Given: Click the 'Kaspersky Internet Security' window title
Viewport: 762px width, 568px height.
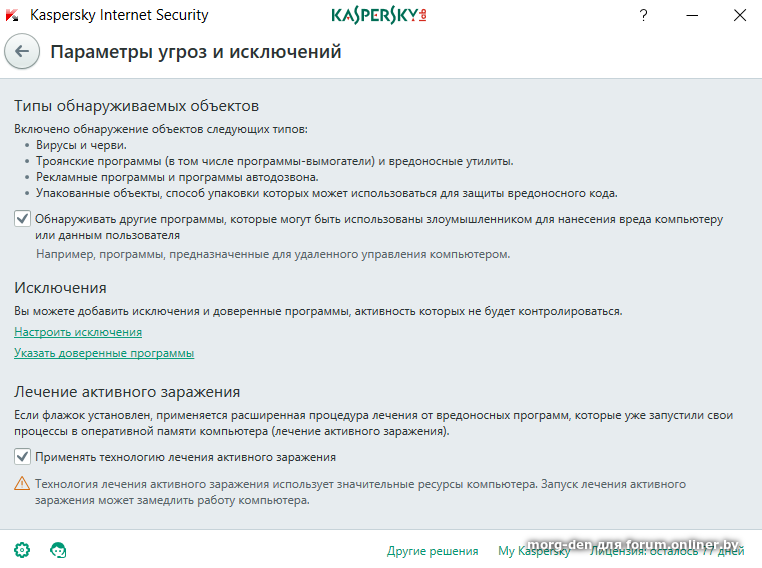Looking at the screenshot, I should click(x=119, y=15).
